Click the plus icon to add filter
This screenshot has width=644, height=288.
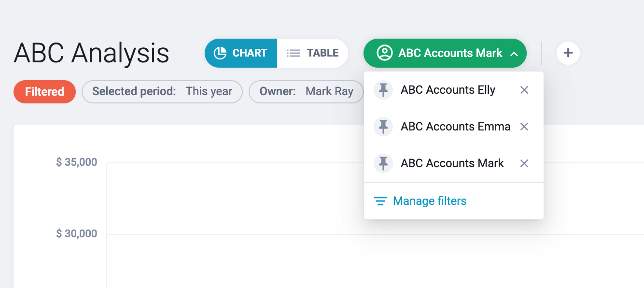pyautogui.click(x=568, y=53)
